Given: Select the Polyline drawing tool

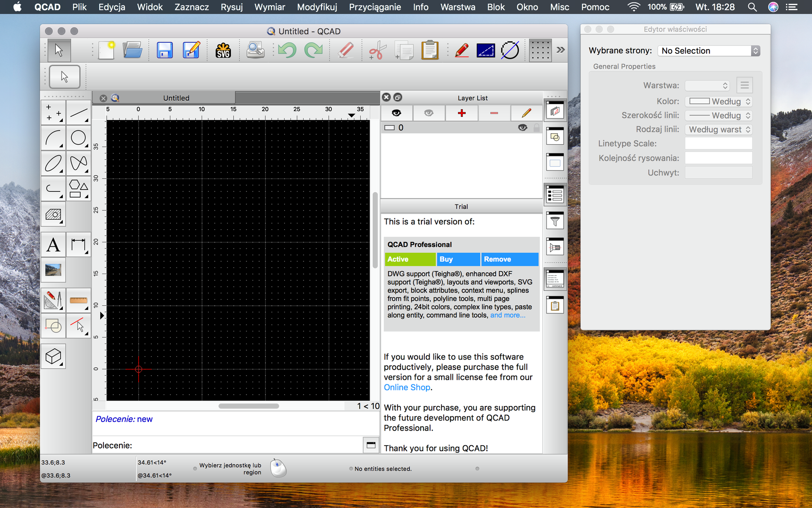Looking at the screenshot, I should tap(53, 189).
